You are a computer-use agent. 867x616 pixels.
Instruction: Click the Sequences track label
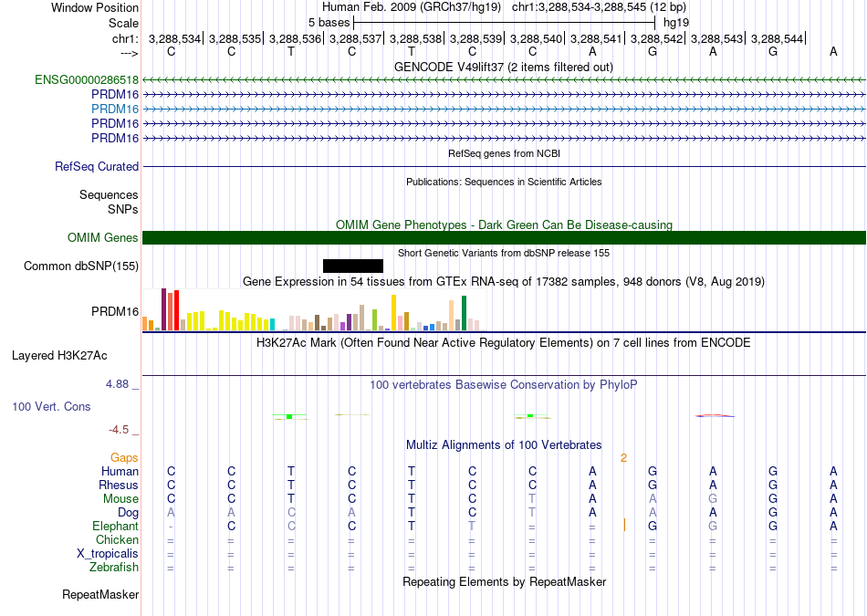pyautogui.click(x=109, y=194)
